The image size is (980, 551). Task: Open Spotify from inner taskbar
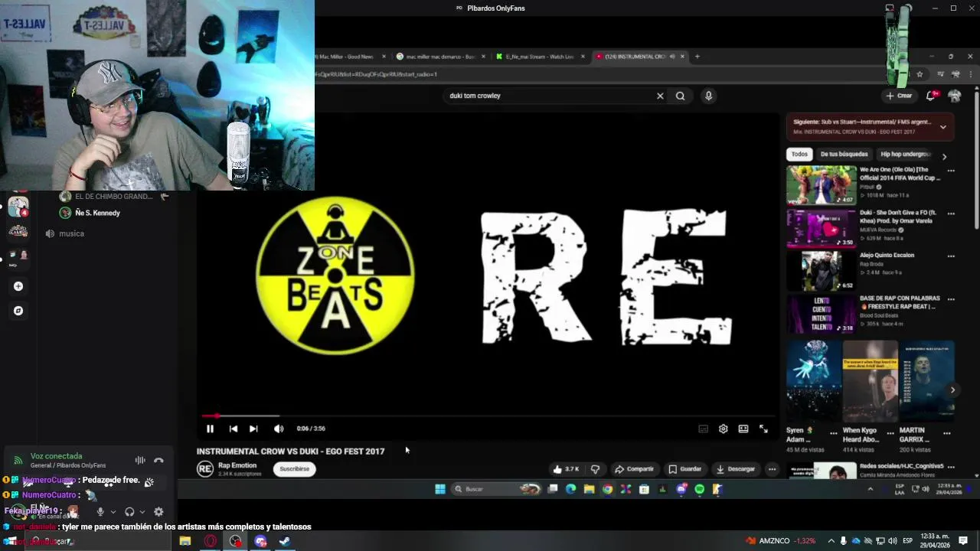click(x=700, y=489)
